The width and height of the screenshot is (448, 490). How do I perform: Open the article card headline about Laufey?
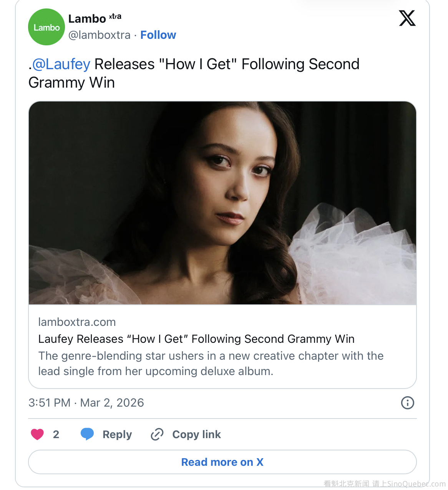pyautogui.click(x=196, y=339)
